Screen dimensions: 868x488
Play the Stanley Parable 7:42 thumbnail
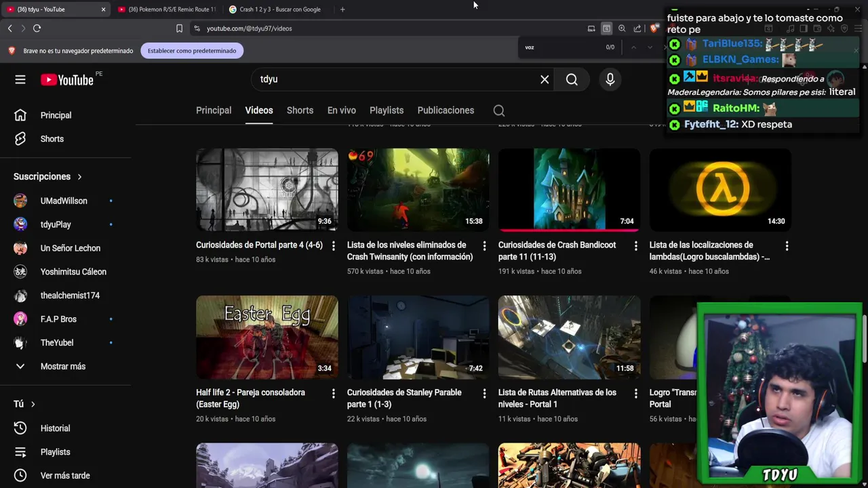pos(418,338)
